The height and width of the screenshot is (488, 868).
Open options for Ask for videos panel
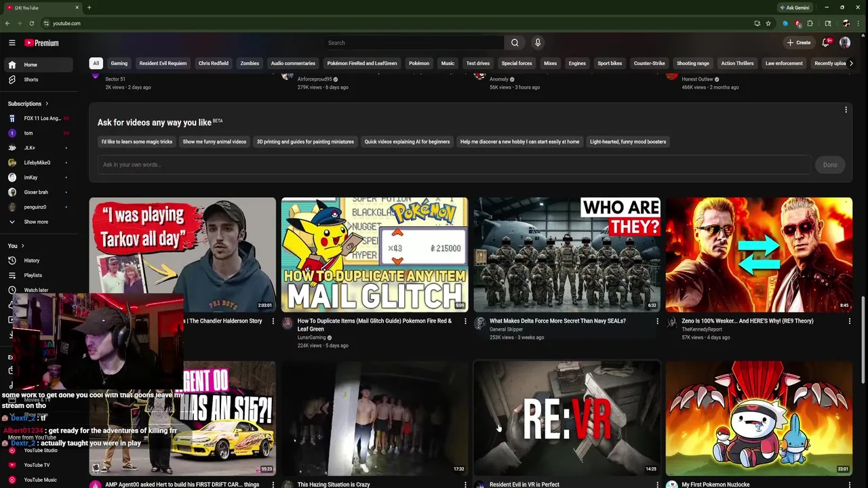point(846,110)
